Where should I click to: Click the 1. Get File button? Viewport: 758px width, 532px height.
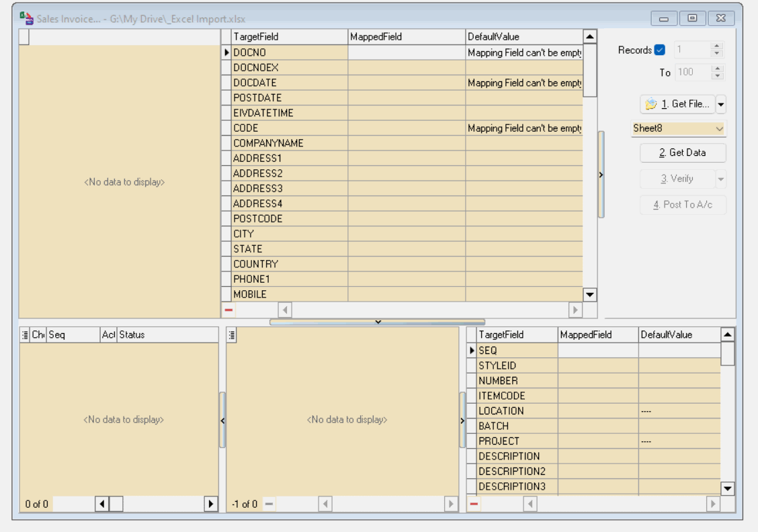[x=677, y=104]
